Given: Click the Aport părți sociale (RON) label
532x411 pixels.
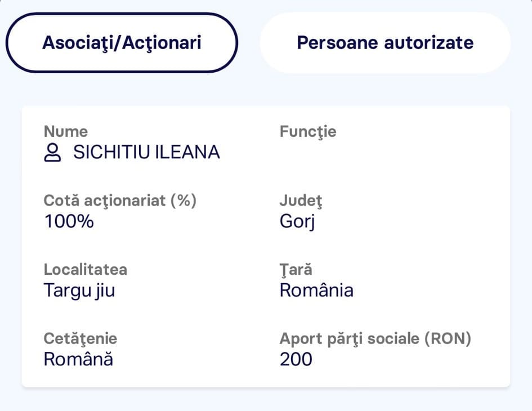Looking at the screenshot, I should pos(375,339).
